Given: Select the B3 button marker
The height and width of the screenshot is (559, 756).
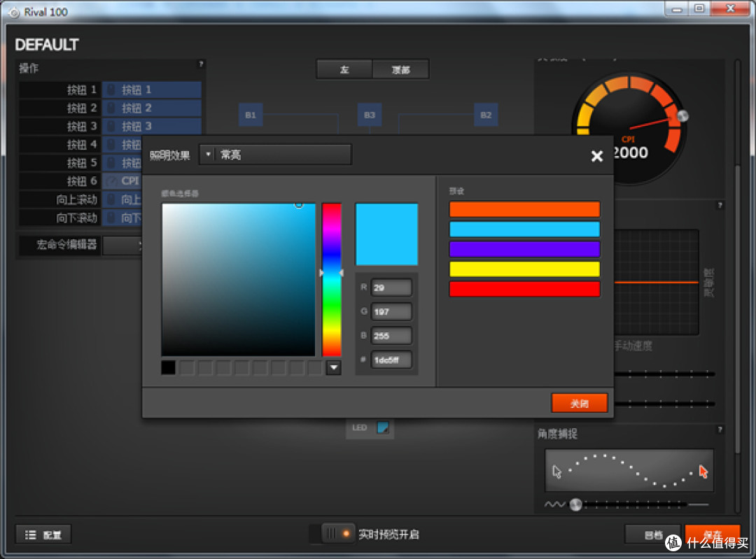Looking at the screenshot, I should (370, 115).
